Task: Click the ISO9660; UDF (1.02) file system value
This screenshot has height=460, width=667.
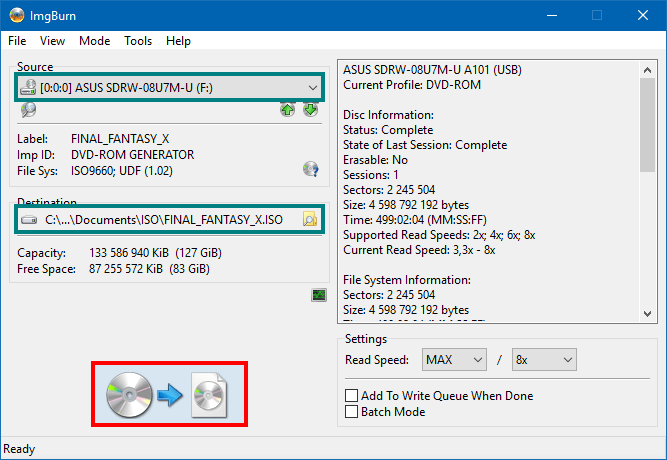Action: click(122, 171)
